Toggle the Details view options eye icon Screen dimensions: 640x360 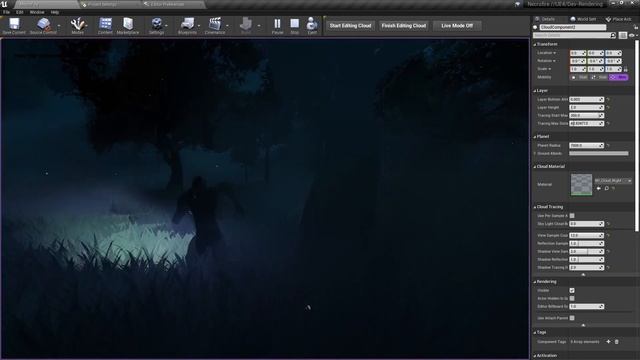[x=632, y=36]
